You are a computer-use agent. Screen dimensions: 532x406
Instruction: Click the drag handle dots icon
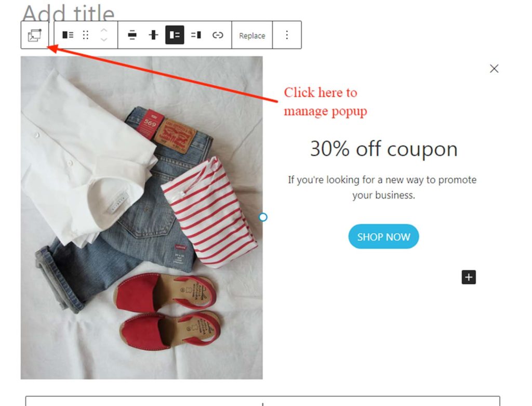(86, 35)
